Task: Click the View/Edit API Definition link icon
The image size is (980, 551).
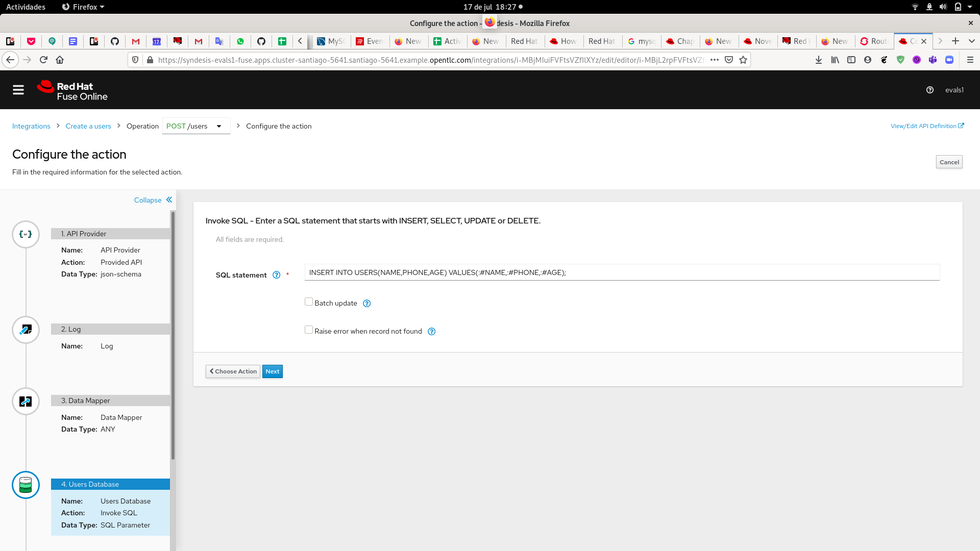Action: tap(963, 126)
